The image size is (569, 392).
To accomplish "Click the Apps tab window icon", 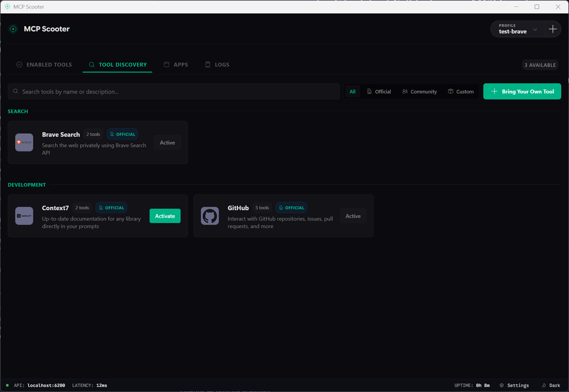I will pyautogui.click(x=167, y=64).
